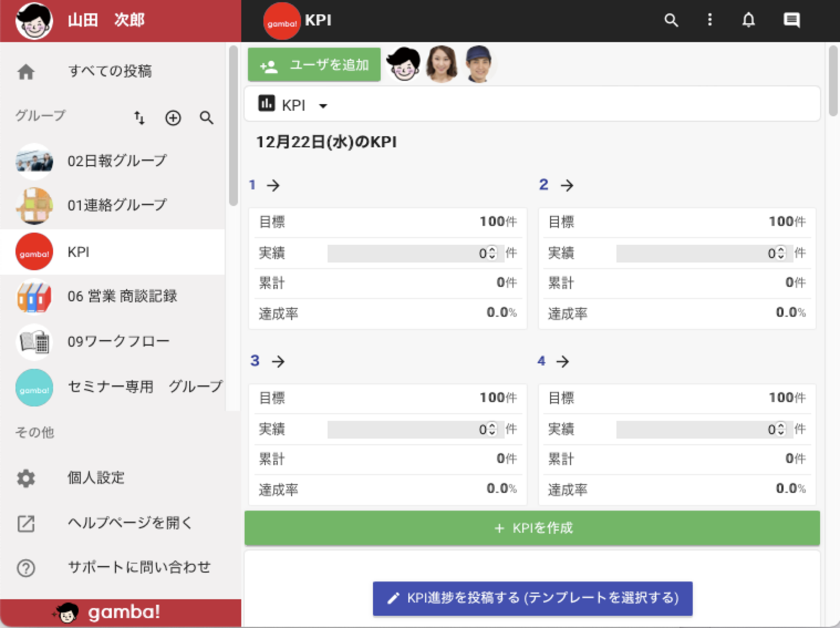840x628 pixels.
Task: Click the green KPIを作成 button
Action: point(532,528)
